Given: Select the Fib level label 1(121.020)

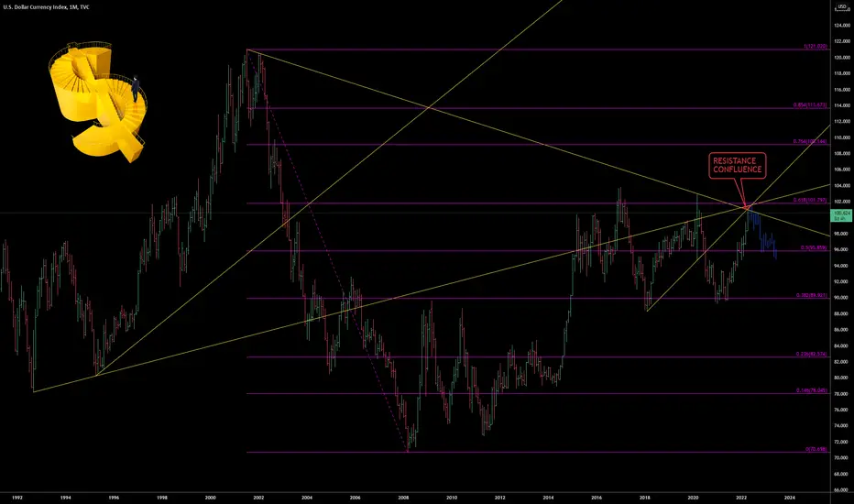Looking at the screenshot, I should [816, 47].
